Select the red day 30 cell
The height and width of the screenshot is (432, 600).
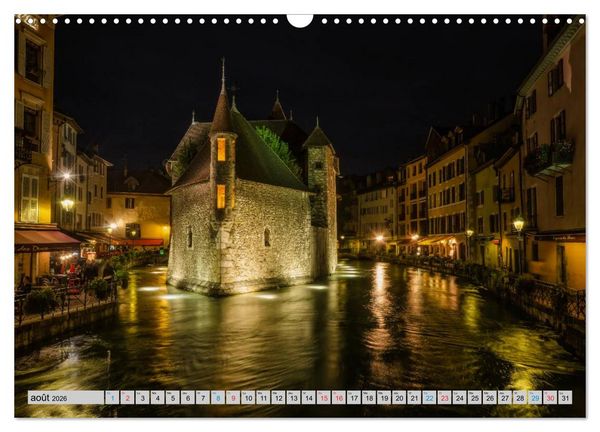pyautogui.click(x=551, y=398)
